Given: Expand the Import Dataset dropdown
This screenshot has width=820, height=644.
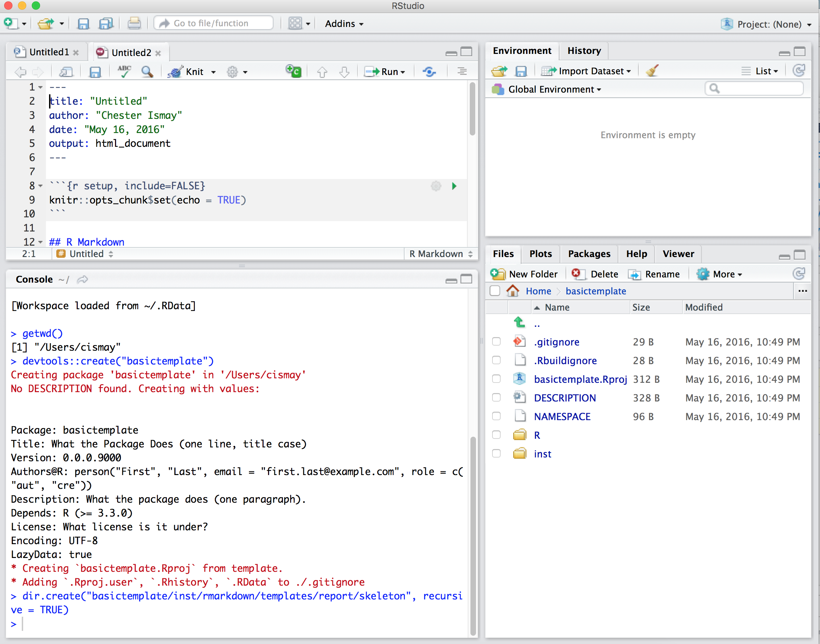Looking at the screenshot, I should pyautogui.click(x=629, y=71).
